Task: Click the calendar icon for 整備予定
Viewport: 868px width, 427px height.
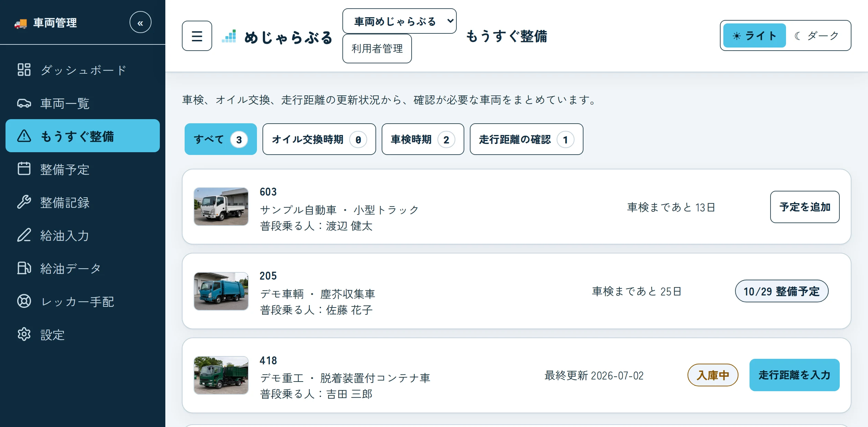Action: (x=24, y=169)
